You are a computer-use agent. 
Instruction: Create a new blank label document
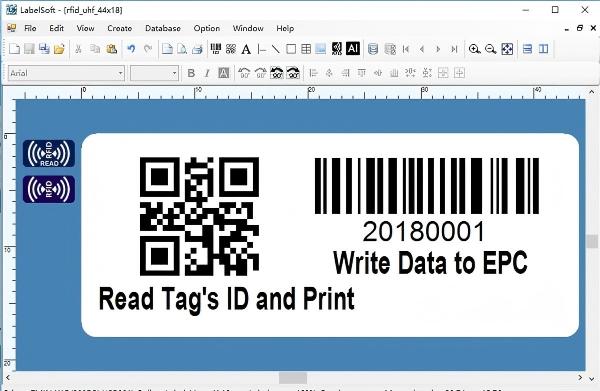click(x=15, y=49)
